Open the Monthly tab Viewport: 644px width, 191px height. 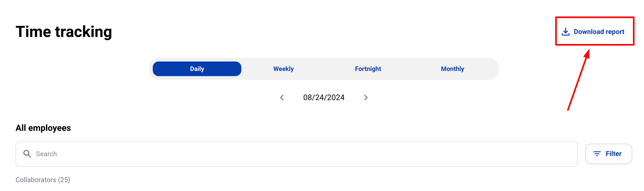452,69
